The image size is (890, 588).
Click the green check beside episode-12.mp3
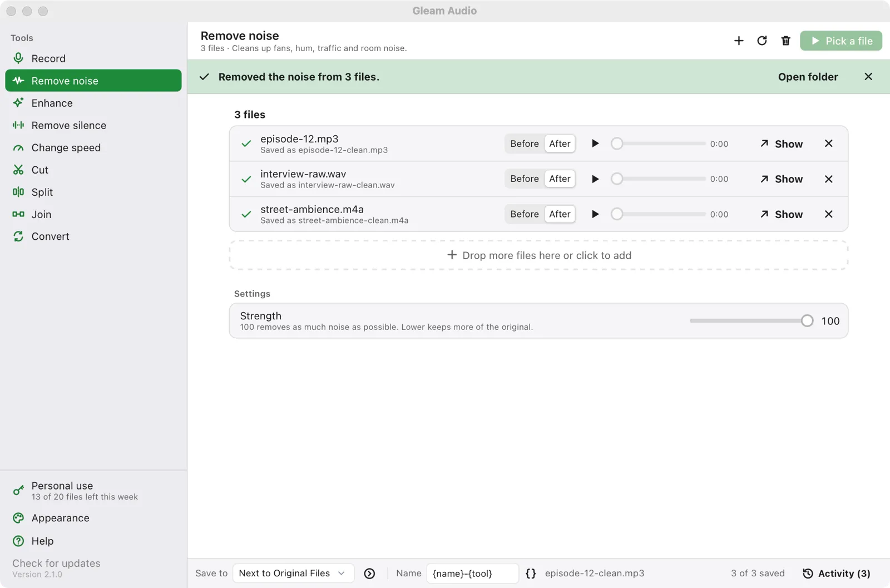pyautogui.click(x=246, y=144)
